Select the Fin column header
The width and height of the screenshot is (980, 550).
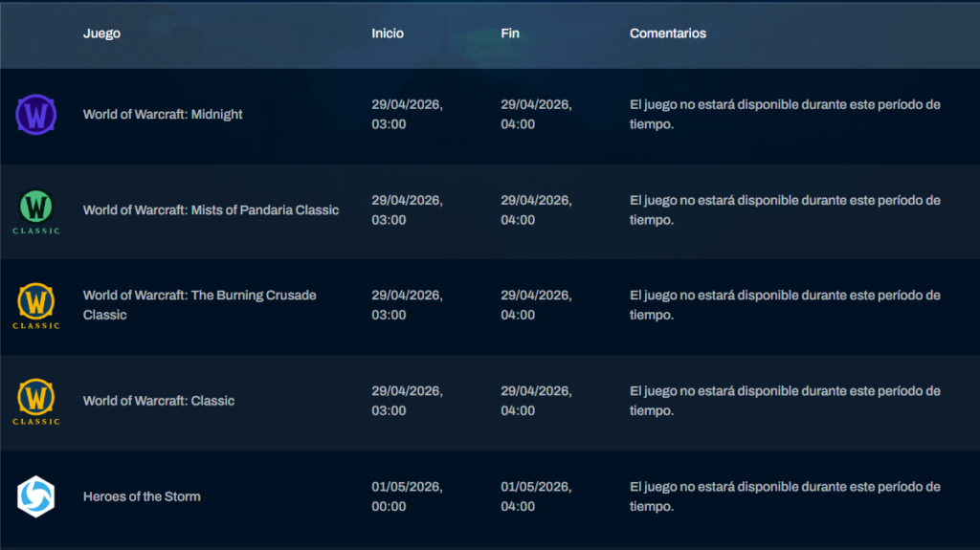(x=510, y=33)
